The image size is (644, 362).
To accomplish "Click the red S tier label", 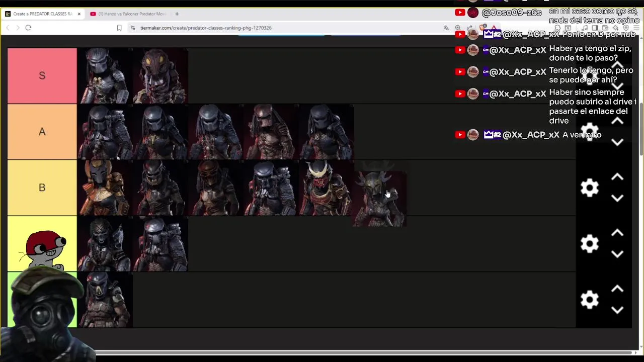I will tap(42, 76).
